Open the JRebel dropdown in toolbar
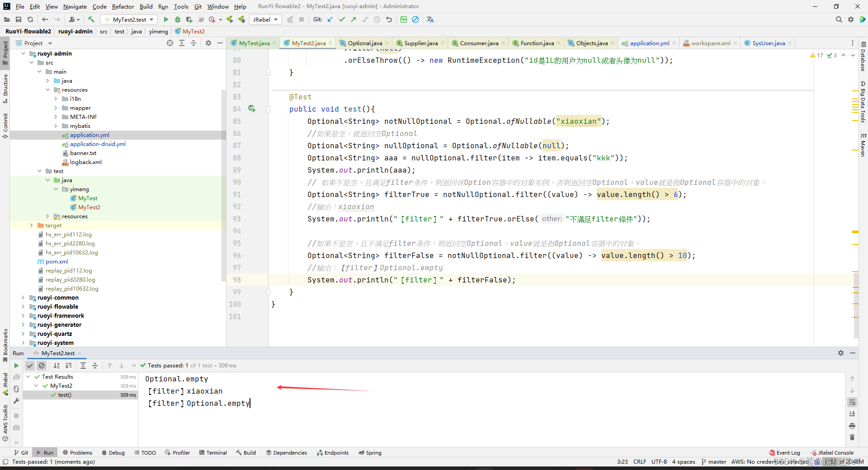This screenshot has height=470, width=868. pyautogui.click(x=265, y=19)
